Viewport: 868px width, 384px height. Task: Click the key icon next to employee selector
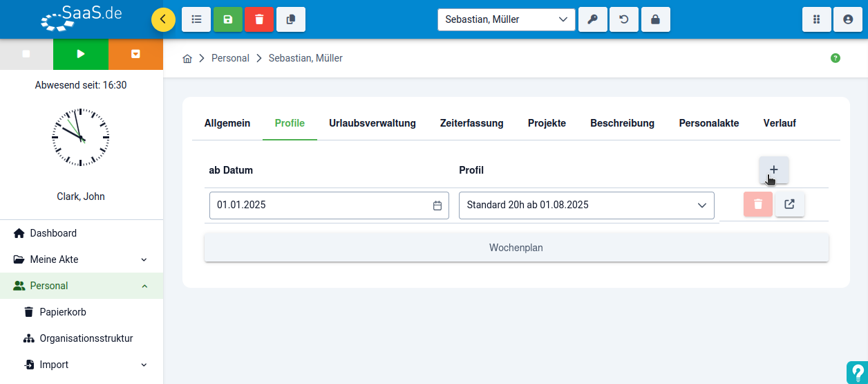592,19
